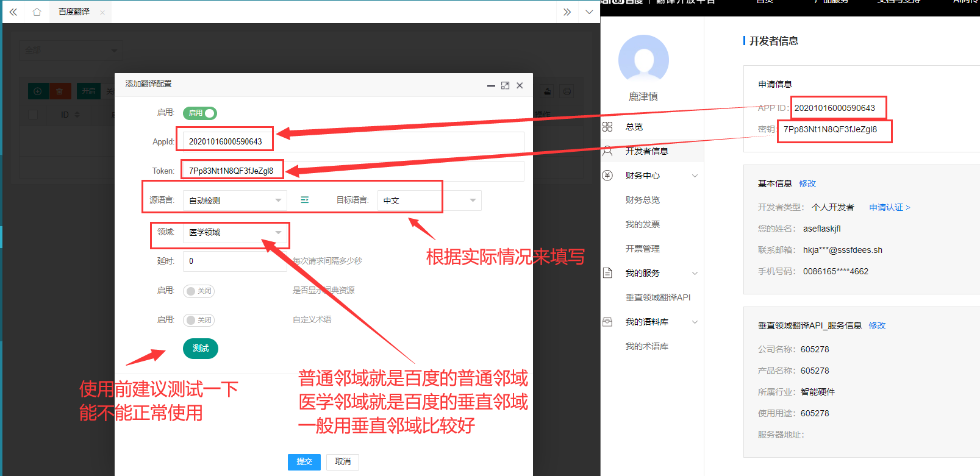The width and height of the screenshot is (980, 476).
Task: Open 我的服务 menu item
Action: pos(642,273)
